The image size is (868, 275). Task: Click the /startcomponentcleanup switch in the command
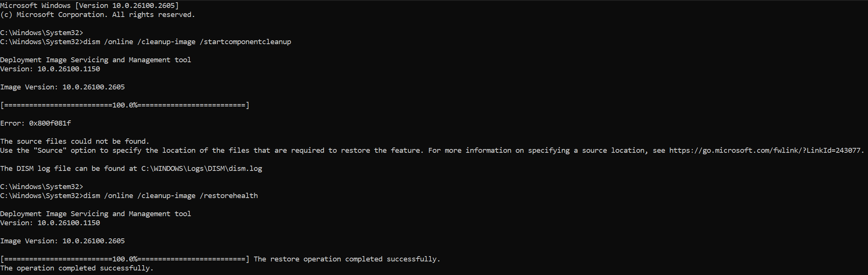(248, 42)
